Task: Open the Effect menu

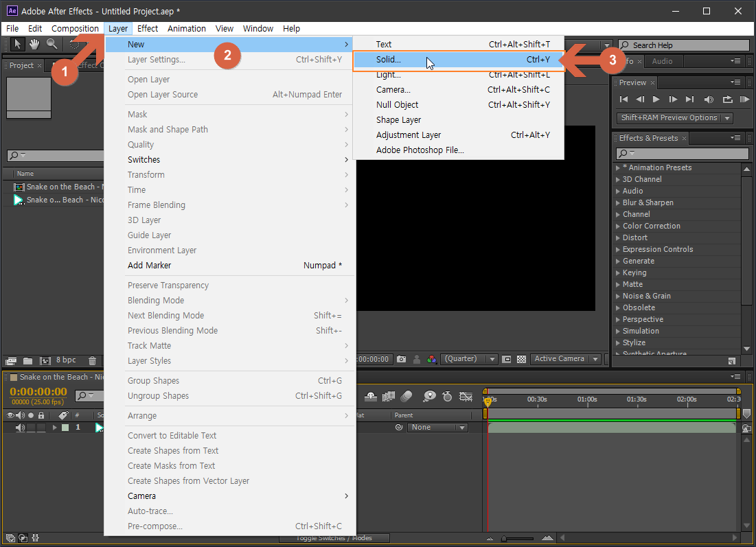Action: click(x=148, y=28)
